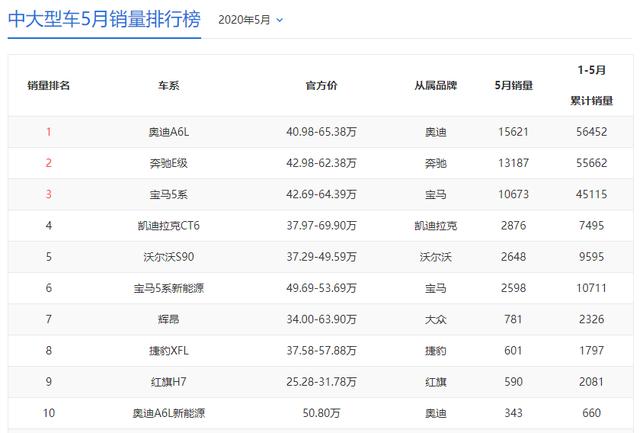Image resolution: width=640 pixels, height=433 pixels.
Task: Click the price 49.69-53.69万
Action: tap(321, 288)
